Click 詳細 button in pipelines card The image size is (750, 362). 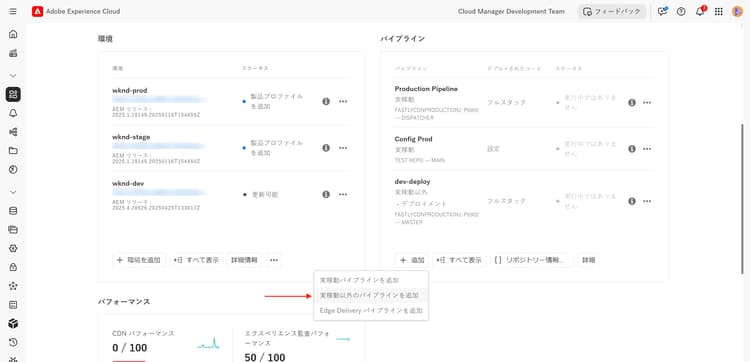(588, 260)
